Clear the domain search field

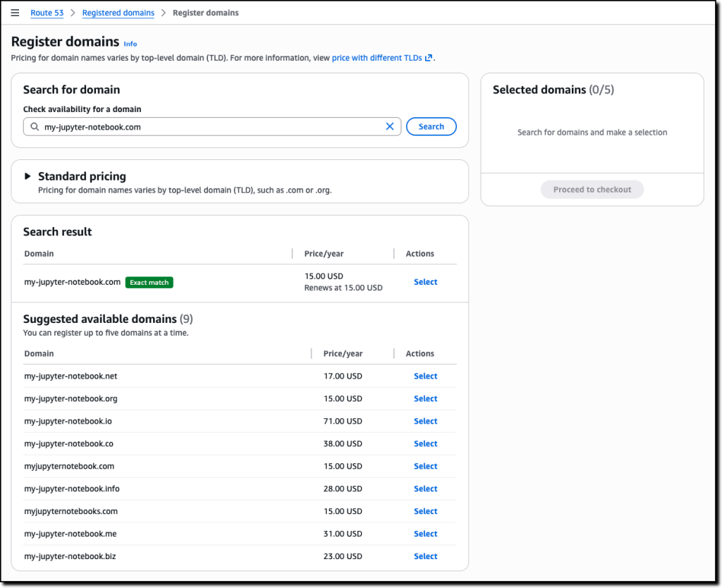click(390, 127)
